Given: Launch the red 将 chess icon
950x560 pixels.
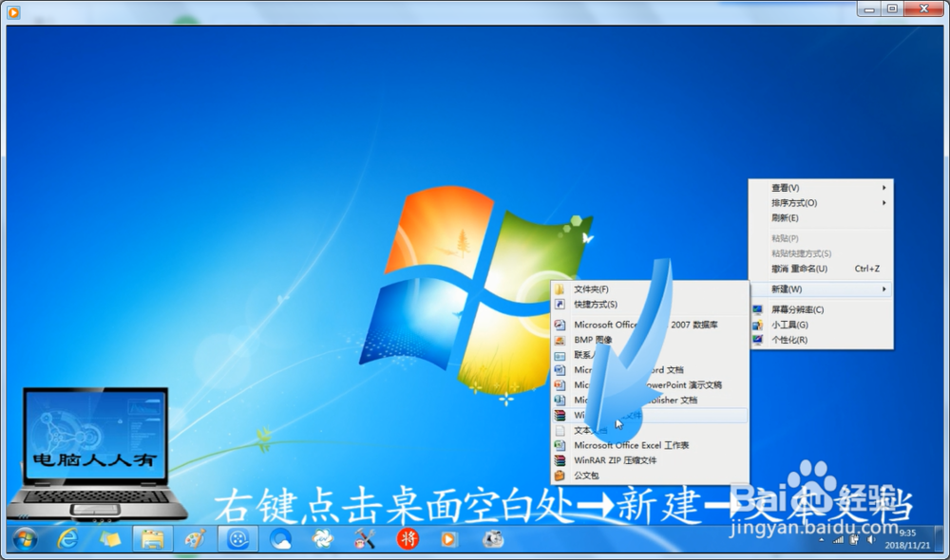Looking at the screenshot, I should pyautogui.click(x=408, y=539).
